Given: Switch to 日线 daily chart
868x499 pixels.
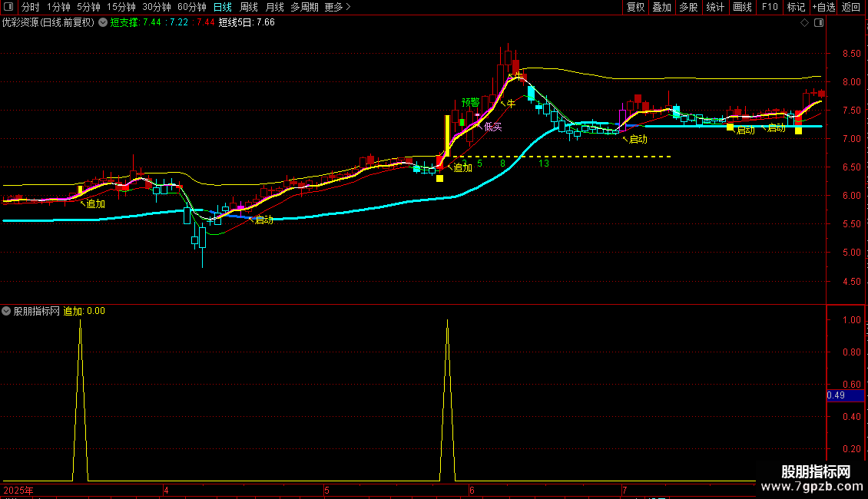Looking at the screenshot, I should click(x=223, y=7).
